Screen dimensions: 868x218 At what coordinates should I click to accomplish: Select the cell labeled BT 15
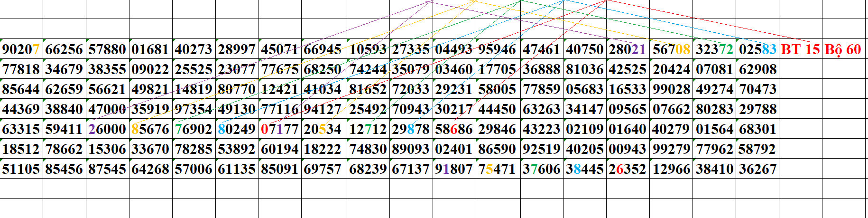click(x=800, y=49)
